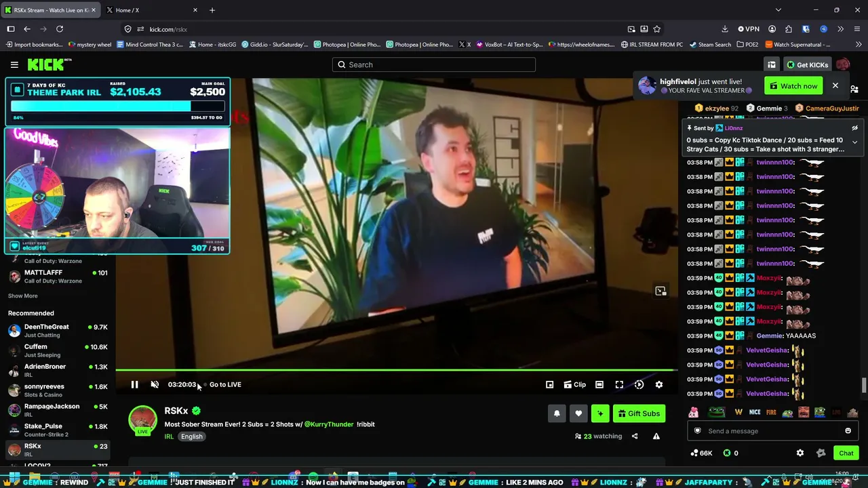
Task: Jump to live with Go to LIVE
Action: point(225,384)
